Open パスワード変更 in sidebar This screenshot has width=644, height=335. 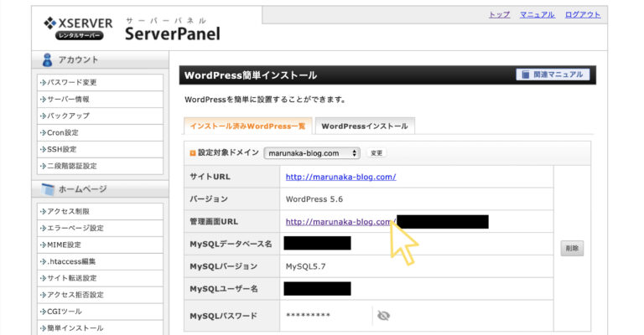coord(72,83)
